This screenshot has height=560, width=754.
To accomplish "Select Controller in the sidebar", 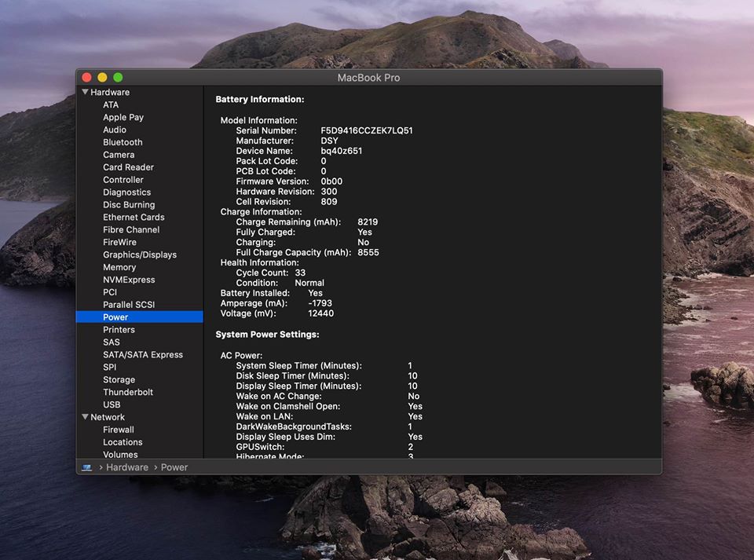I will pos(123,180).
